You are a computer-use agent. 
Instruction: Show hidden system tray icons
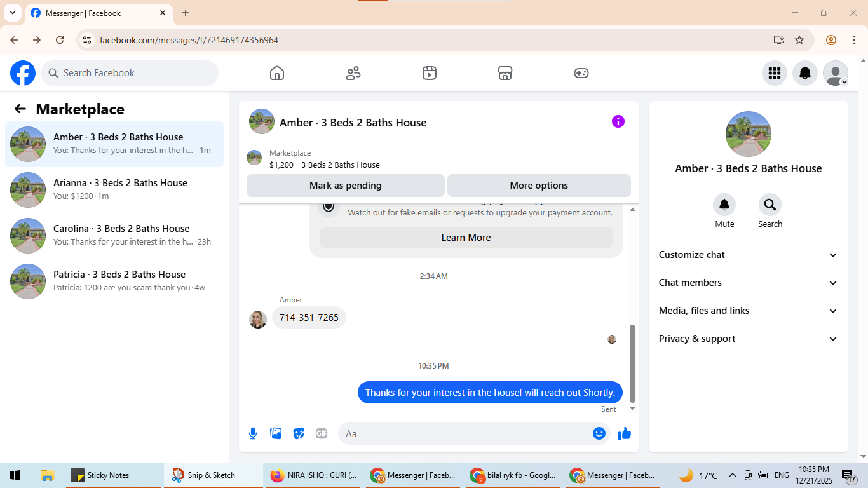pos(732,475)
